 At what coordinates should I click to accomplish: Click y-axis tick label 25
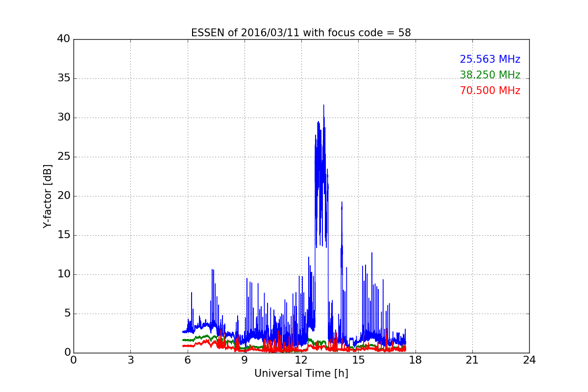point(64,157)
